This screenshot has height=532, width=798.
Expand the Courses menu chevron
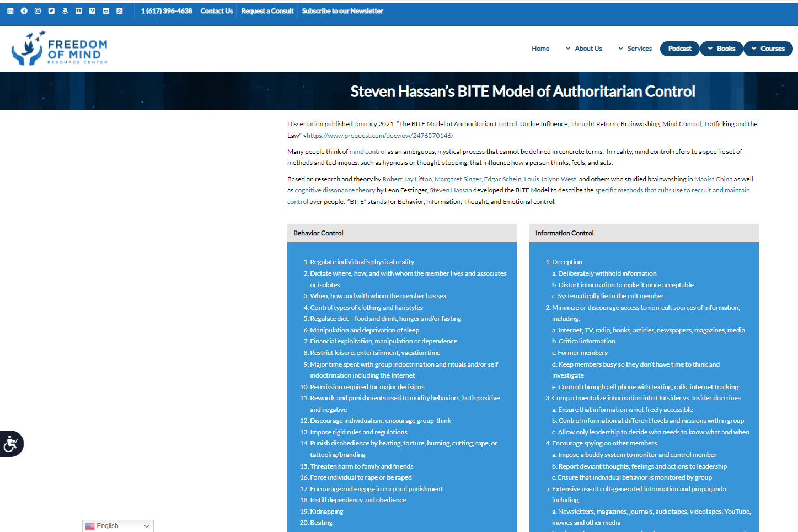(x=754, y=49)
